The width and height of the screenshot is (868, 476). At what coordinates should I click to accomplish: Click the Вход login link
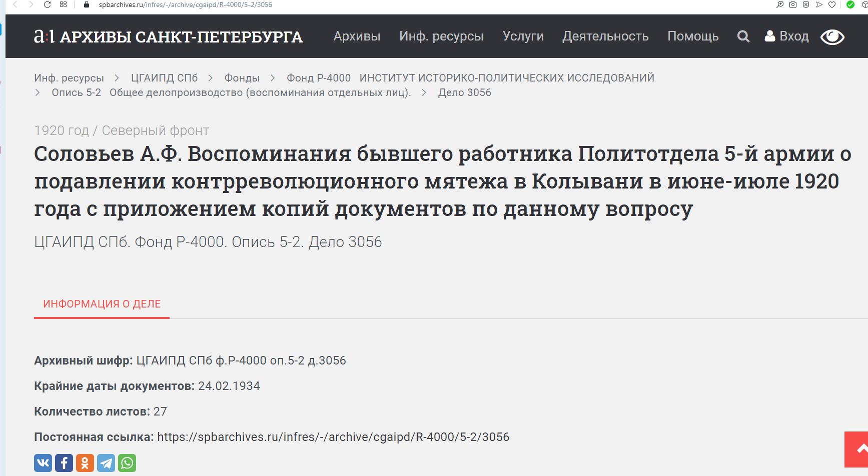click(787, 36)
